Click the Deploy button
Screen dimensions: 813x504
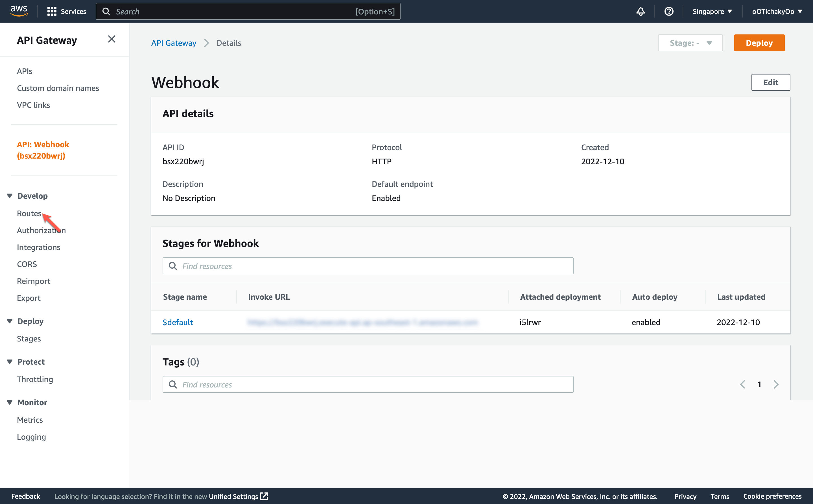(759, 43)
